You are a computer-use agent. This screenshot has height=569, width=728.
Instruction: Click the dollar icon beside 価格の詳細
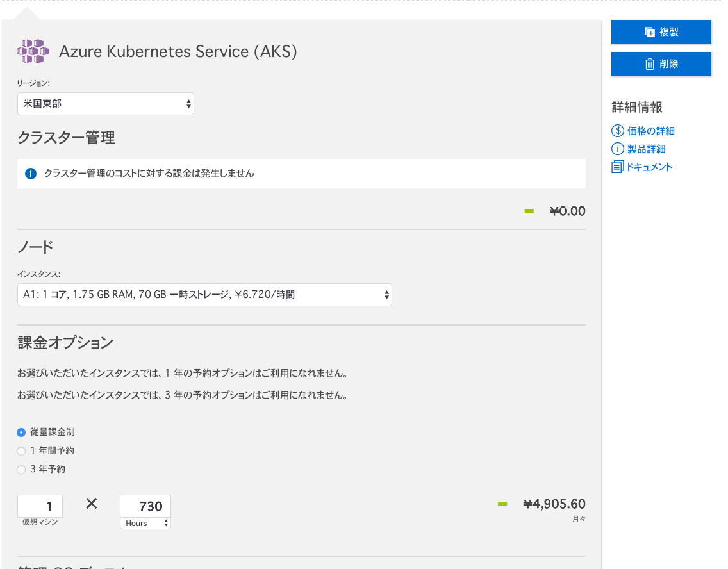point(617,131)
